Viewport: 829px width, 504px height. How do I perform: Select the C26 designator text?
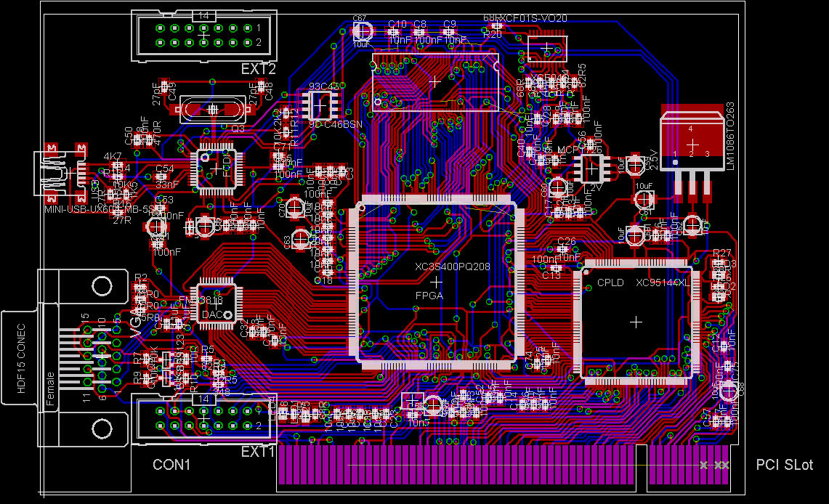click(x=566, y=241)
